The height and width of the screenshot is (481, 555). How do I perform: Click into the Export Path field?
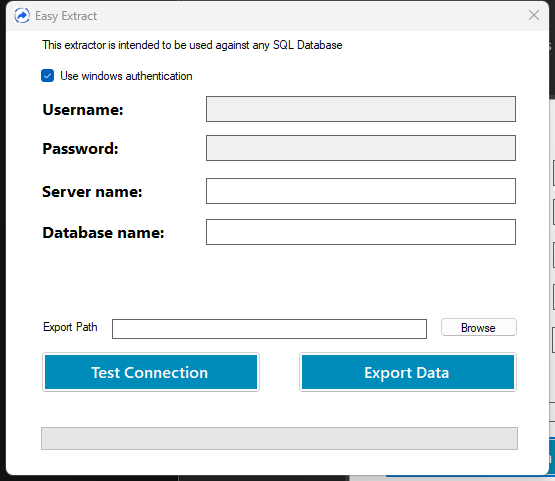point(269,329)
